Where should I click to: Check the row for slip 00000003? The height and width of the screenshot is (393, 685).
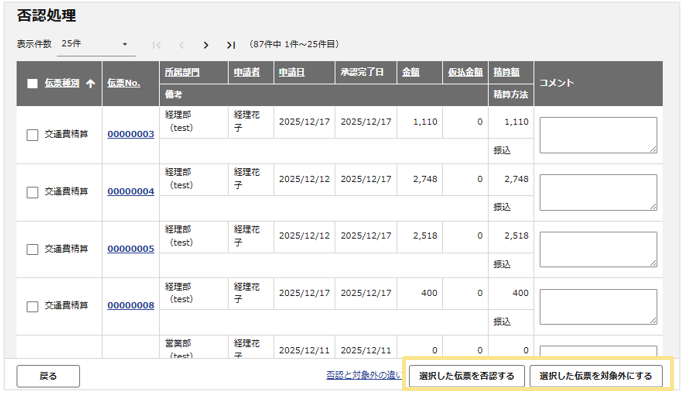click(32, 135)
